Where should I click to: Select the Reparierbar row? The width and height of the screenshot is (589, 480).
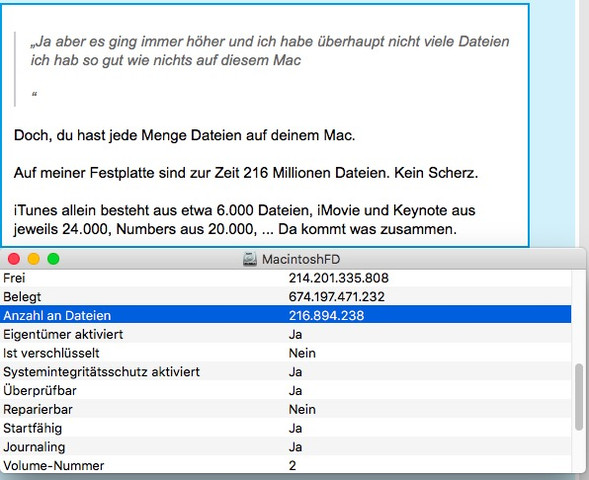tap(285, 409)
